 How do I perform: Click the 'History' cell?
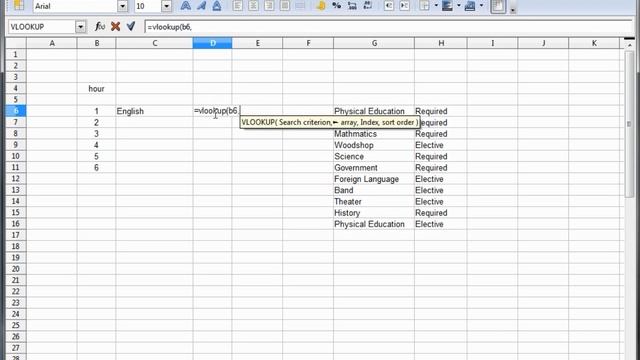[374, 213]
